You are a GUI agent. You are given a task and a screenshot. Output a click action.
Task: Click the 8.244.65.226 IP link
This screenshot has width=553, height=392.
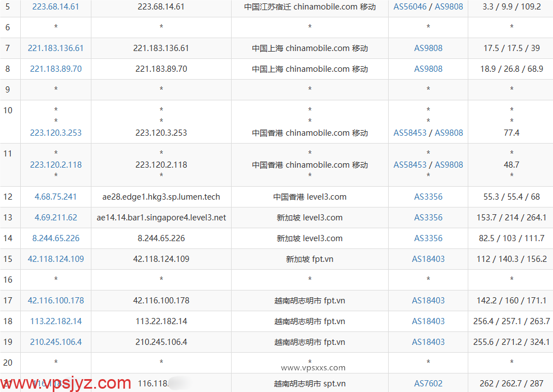tap(56, 238)
